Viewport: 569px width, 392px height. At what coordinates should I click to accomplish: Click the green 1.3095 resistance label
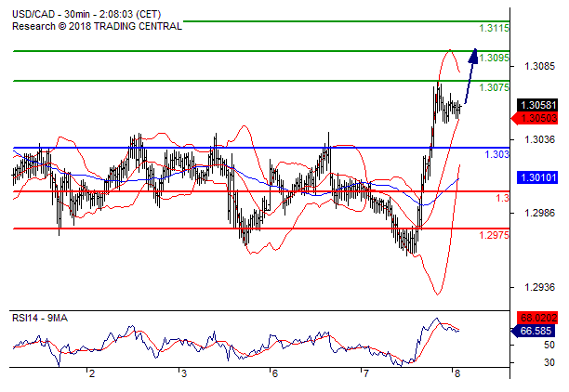(495, 58)
